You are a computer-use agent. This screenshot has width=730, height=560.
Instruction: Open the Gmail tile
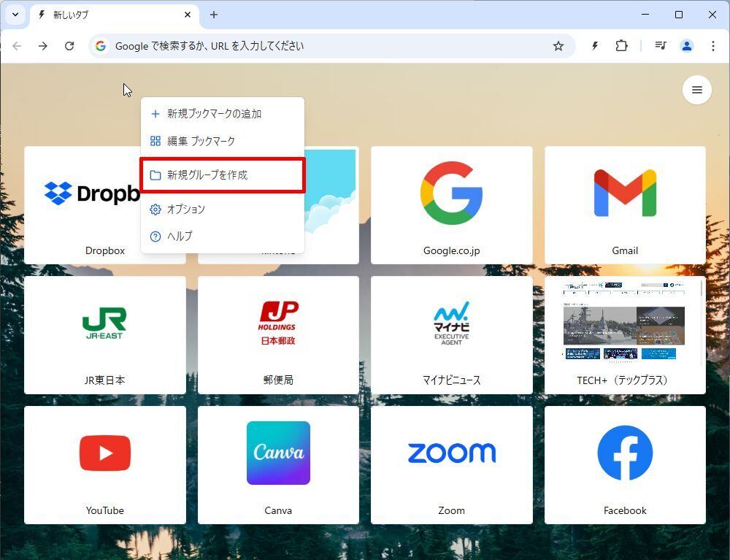(625, 205)
